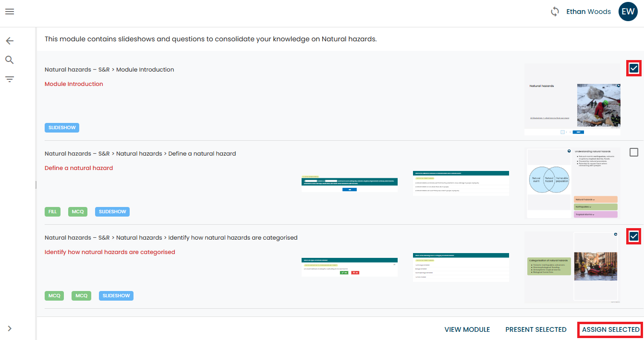Uncheck the Module Introduction checkbox

[x=634, y=68]
